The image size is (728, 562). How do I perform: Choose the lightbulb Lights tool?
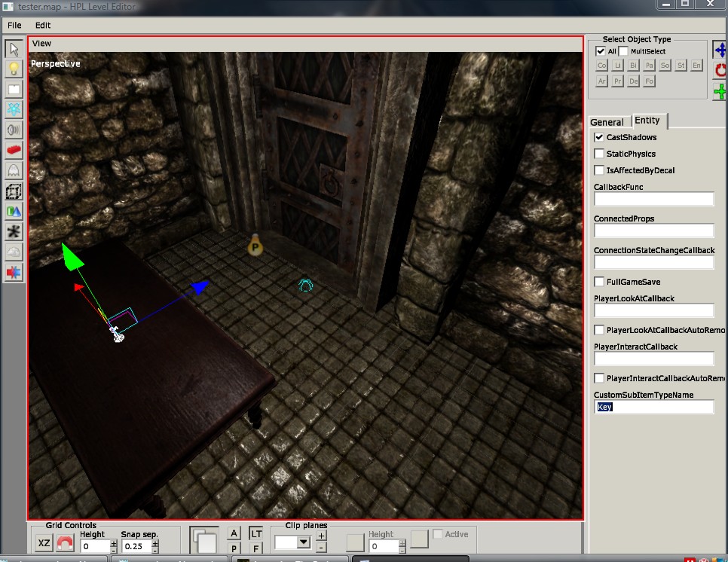coord(14,69)
